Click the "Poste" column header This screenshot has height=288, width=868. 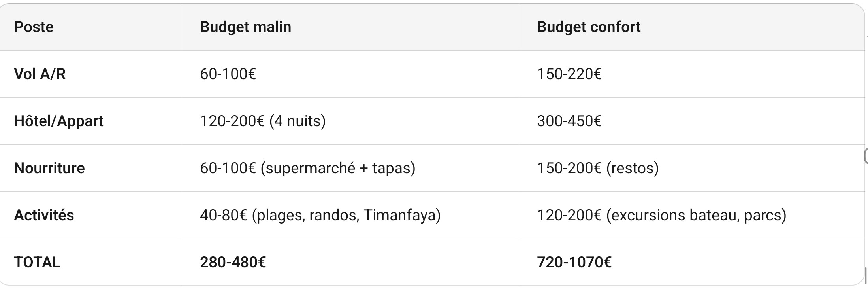click(34, 27)
